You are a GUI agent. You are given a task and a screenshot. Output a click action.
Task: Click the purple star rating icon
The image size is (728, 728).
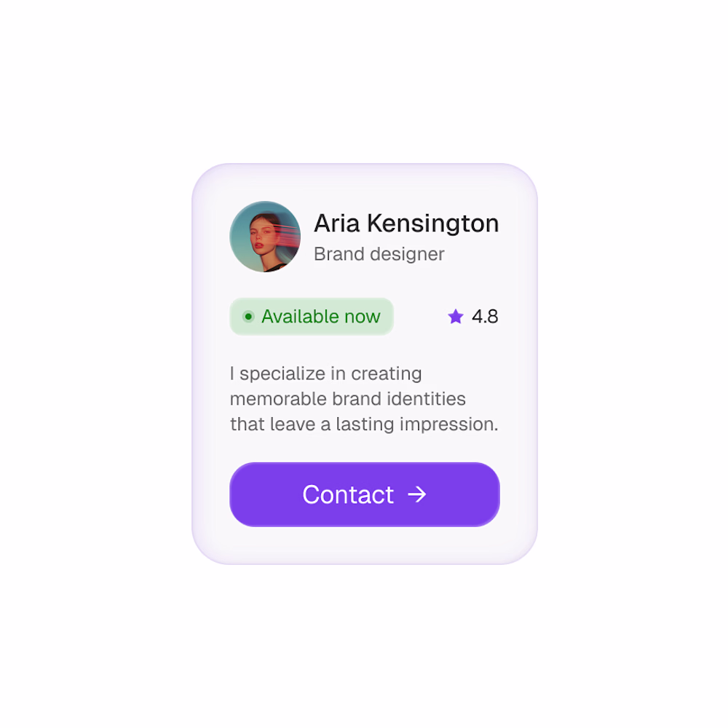click(x=456, y=317)
